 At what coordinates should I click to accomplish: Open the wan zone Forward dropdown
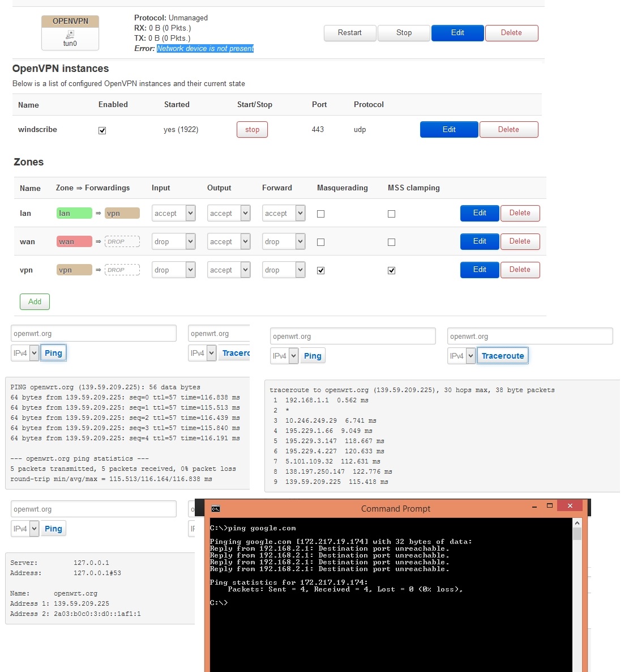click(284, 242)
